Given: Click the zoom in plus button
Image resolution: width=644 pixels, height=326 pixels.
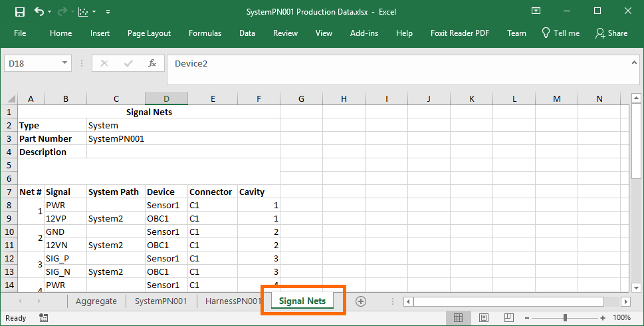Looking at the screenshot, I should pyautogui.click(x=603, y=318).
